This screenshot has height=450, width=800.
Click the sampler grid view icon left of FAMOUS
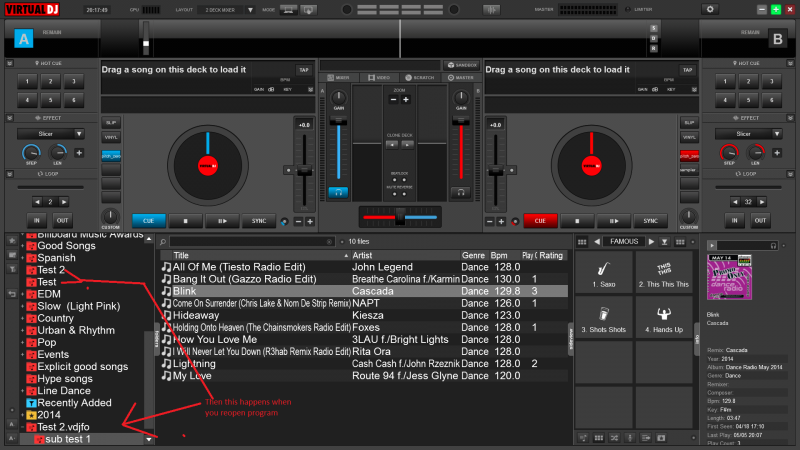[582, 242]
